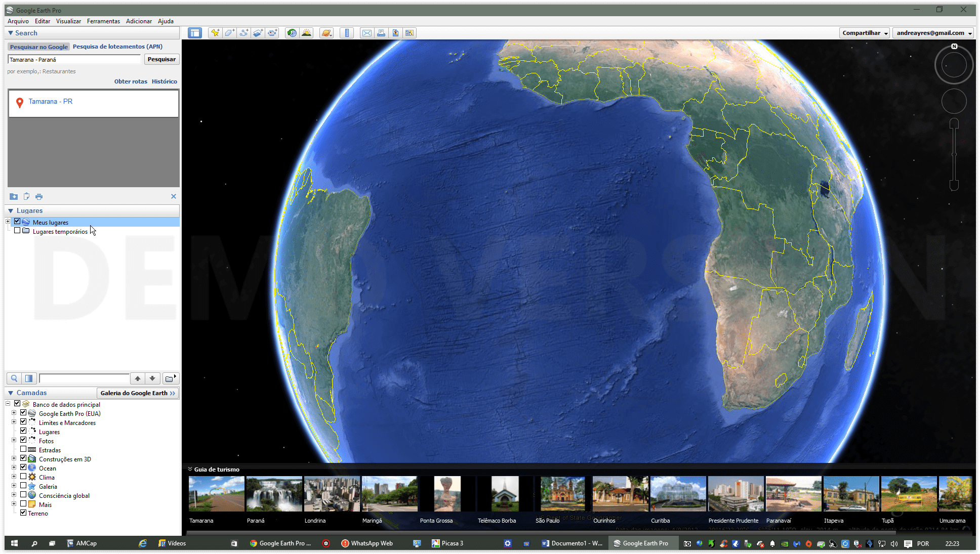The image size is (980, 554).
Task: Show historical imagery with the clock icon
Action: (292, 33)
